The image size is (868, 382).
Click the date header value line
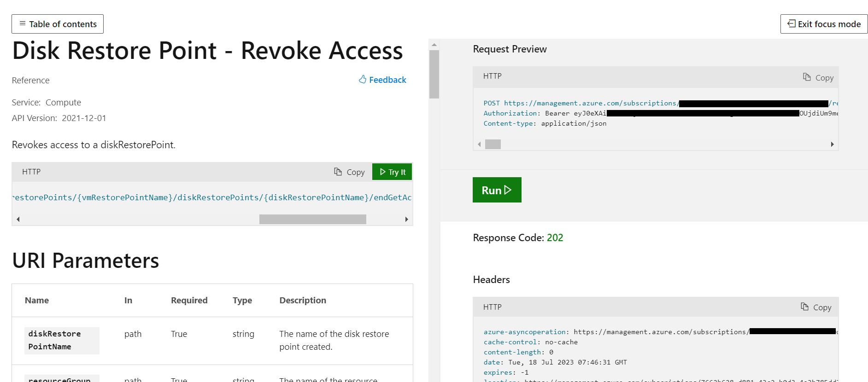coord(555,362)
